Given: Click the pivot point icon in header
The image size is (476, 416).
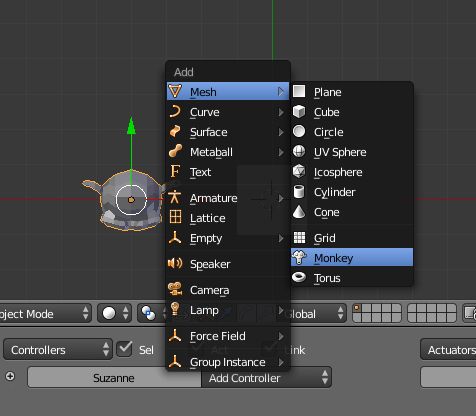Looking at the screenshot, I should [x=148, y=313].
